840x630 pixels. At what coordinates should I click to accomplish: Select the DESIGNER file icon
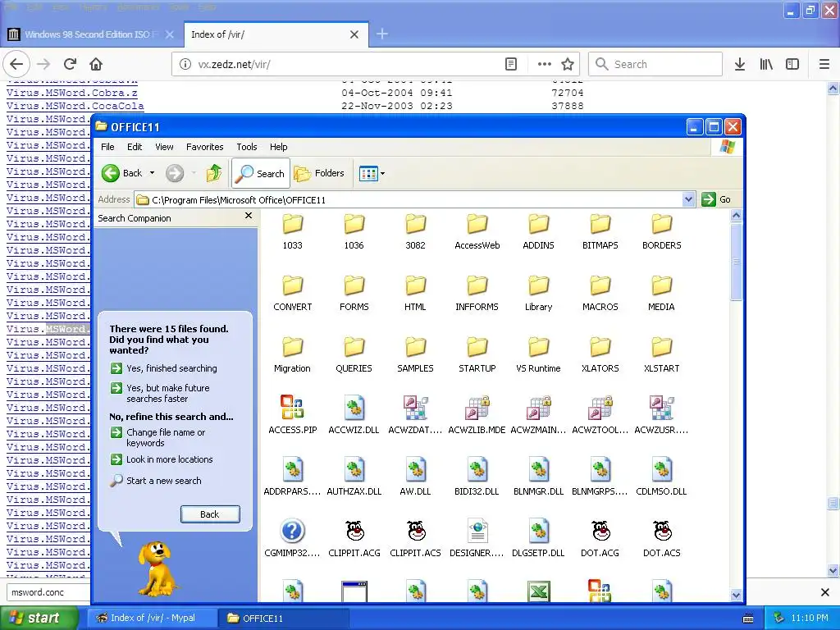tap(477, 531)
